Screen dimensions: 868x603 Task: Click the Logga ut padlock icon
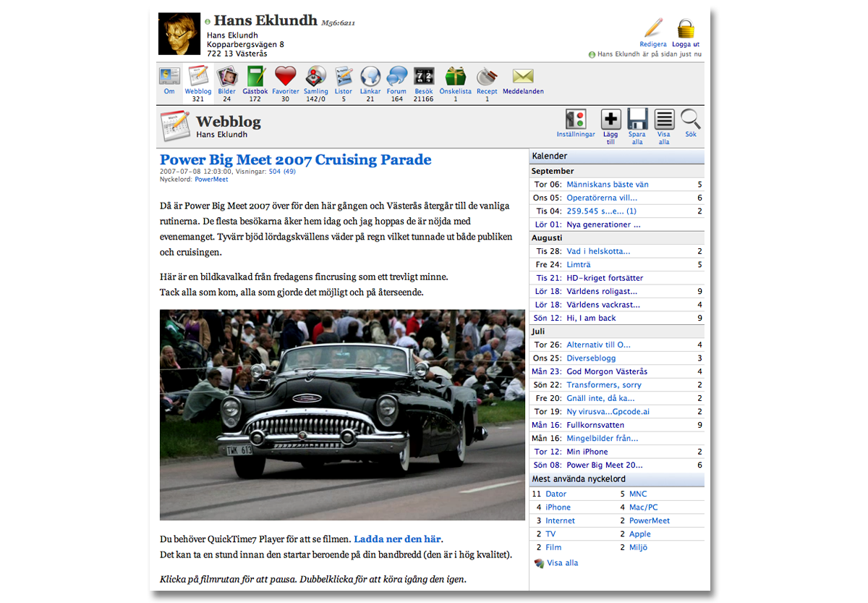click(x=686, y=28)
